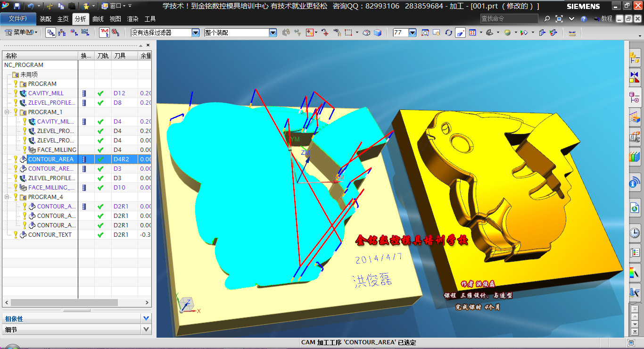Switch to Machining Method view icon
Viewport: 644px width, 349px height.
coord(85,33)
